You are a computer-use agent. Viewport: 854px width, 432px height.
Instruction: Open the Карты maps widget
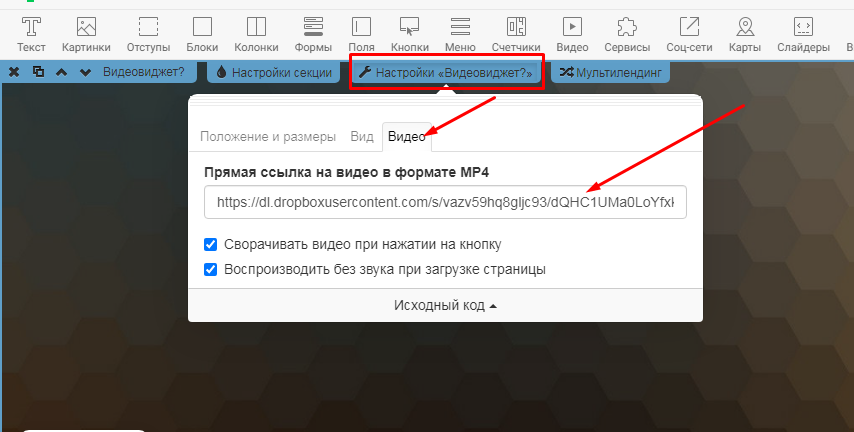[745, 33]
